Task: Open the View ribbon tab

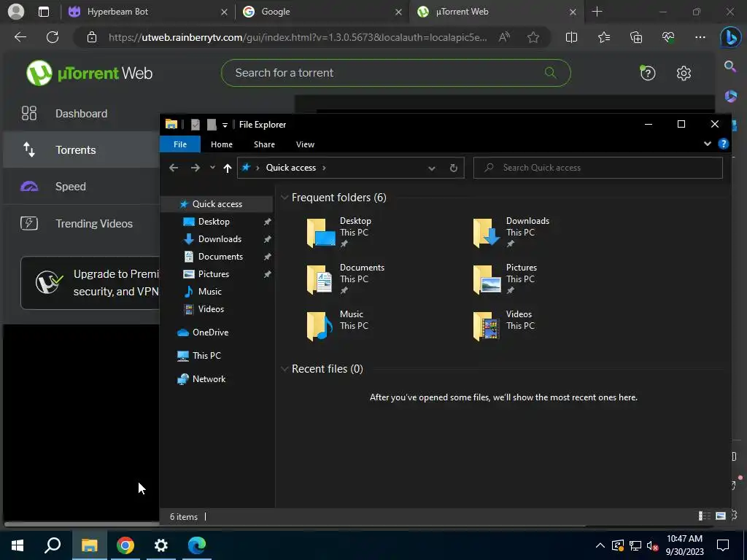Action: 305,144
